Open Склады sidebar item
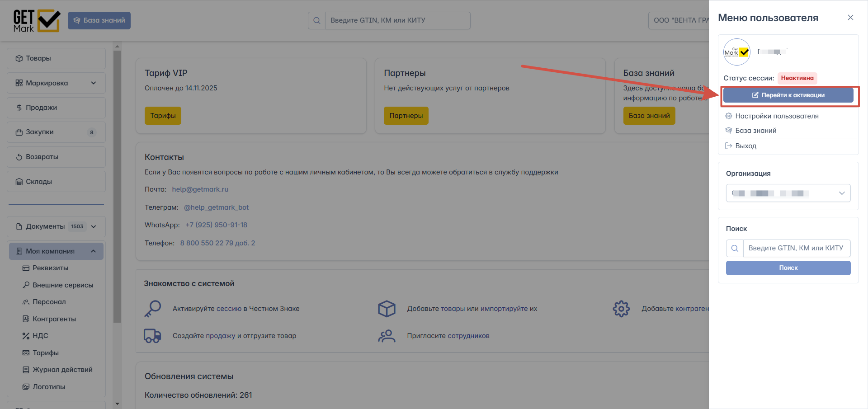868x409 pixels. click(x=56, y=182)
